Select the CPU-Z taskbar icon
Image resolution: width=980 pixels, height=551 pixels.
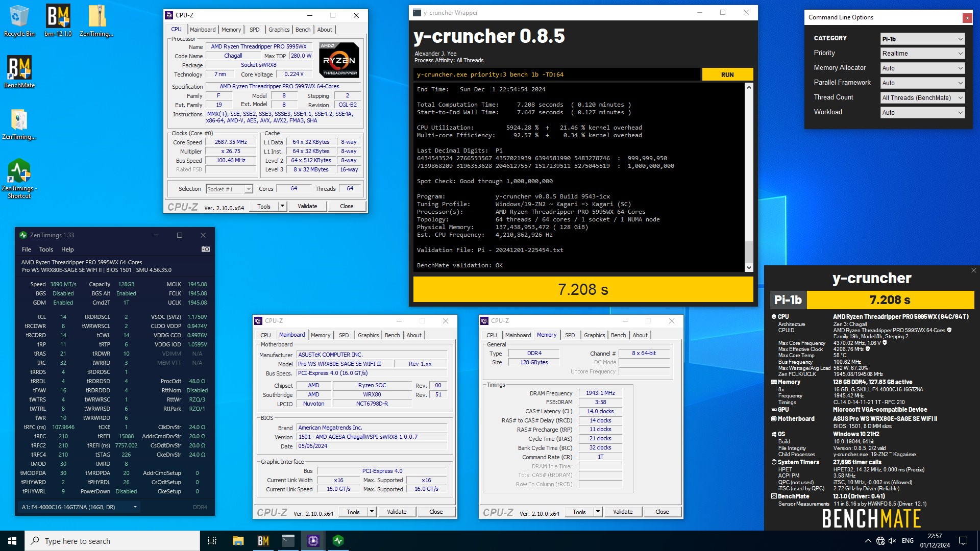(x=313, y=541)
